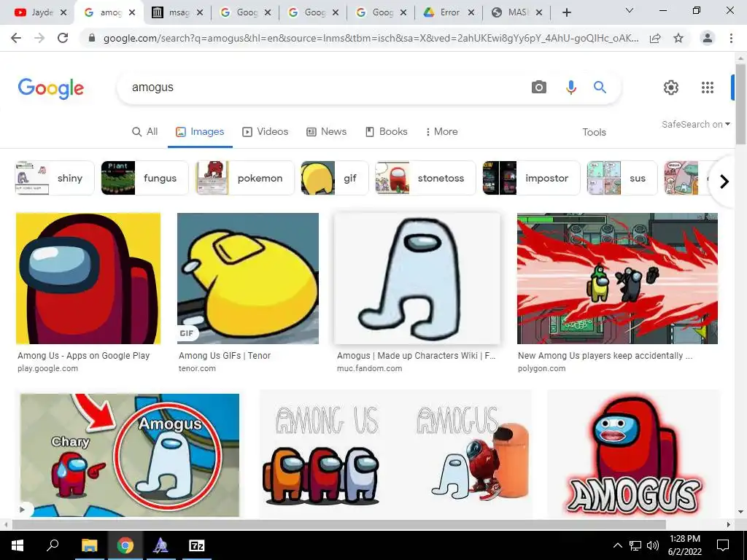
Task: Open Google quick settings gear
Action: pos(671,87)
